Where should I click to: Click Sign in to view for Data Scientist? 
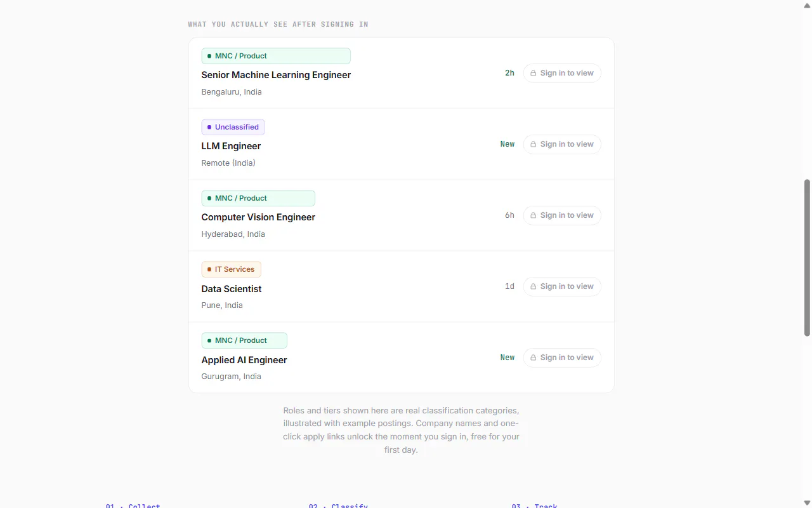pyautogui.click(x=562, y=286)
